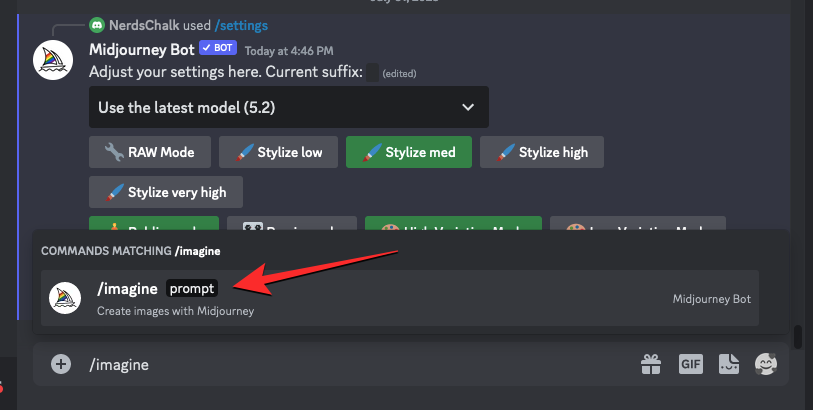Click the scrollbar thumb beside the command list
The width and height of the screenshot is (813, 410).
tap(798, 337)
